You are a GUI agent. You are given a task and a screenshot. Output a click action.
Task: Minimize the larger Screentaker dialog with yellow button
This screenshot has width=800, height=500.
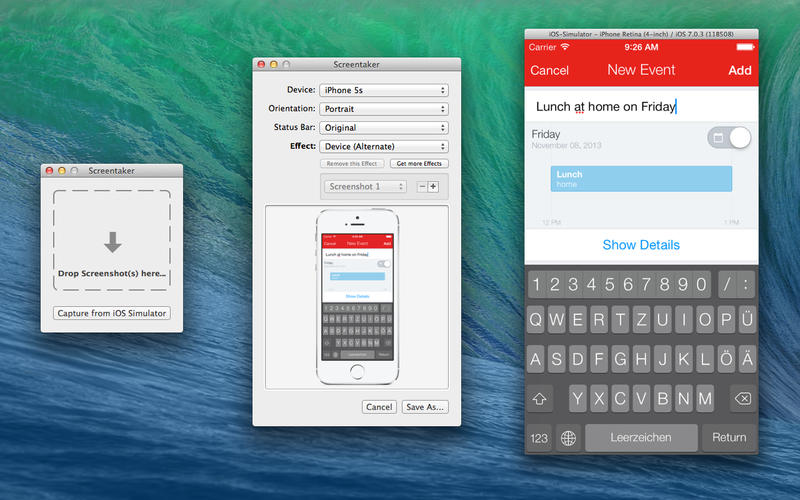[x=273, y=64]
